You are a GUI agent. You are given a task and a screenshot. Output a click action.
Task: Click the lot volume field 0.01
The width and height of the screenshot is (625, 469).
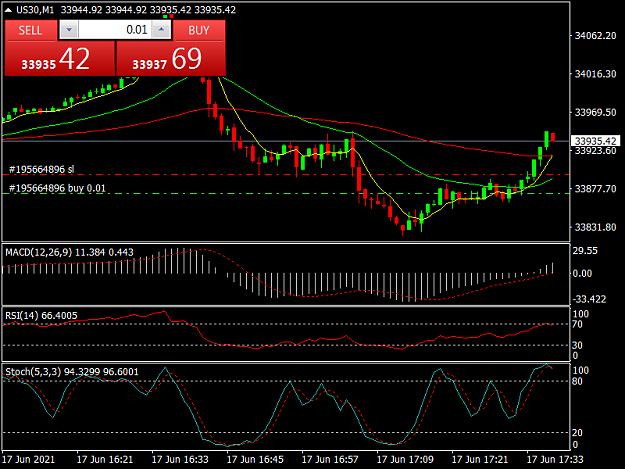(x=115, y=30)
